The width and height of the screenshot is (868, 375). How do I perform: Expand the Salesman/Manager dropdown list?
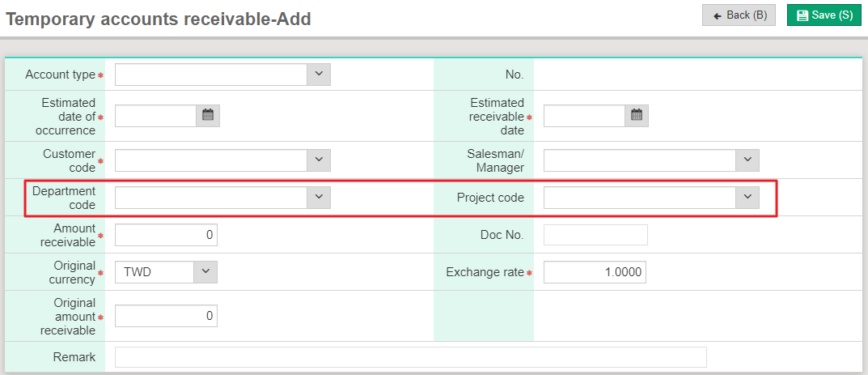747,160
